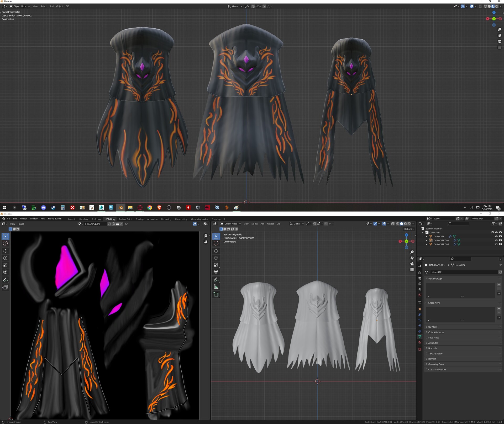Select the Move tool in the viewport toolbar

click(x=216, y=251)
